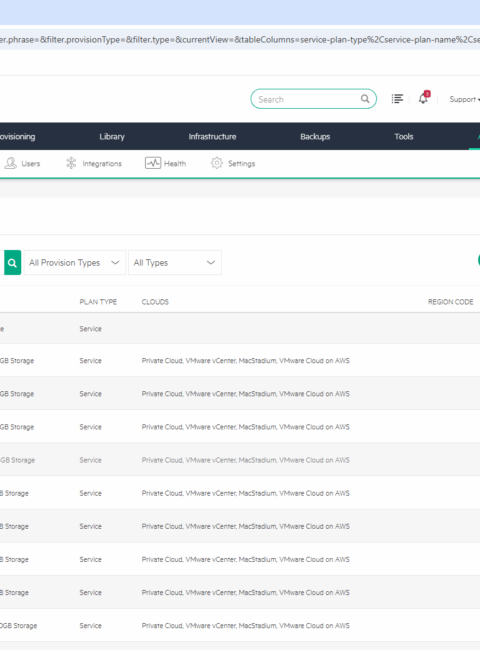Open the Users section icon
The height and width of the screenshot is (650, 480).
[x=10, y=163]
